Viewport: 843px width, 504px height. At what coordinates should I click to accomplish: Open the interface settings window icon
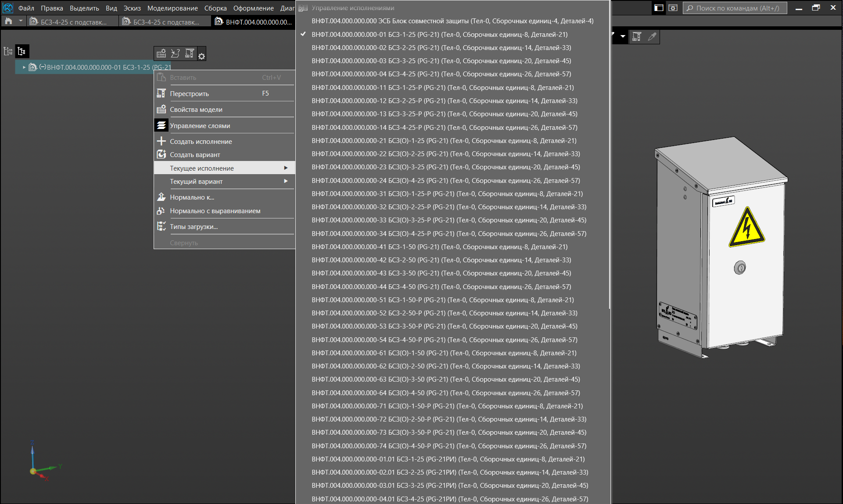pos(673,8)
